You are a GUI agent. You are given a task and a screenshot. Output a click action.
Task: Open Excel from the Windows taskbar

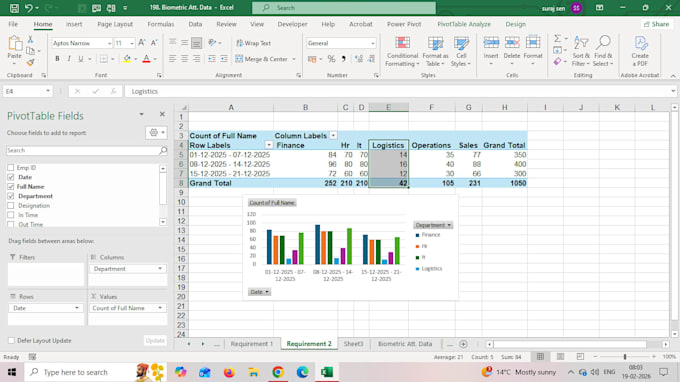click(x=327, y=372)
